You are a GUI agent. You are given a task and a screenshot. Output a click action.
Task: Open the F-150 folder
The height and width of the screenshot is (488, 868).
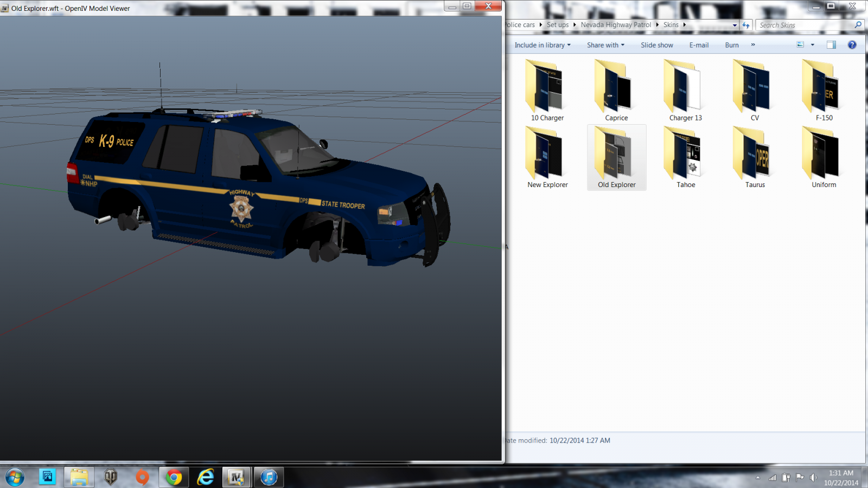(x=824, y=91)
